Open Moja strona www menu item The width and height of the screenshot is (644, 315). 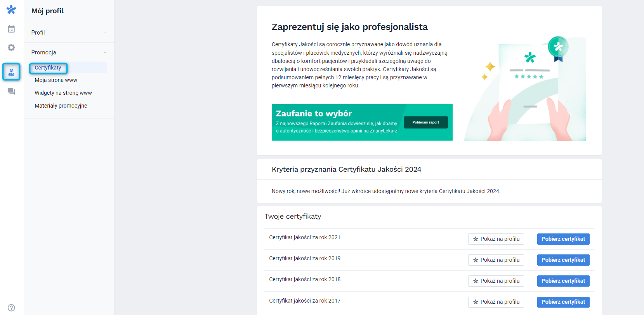coord(56,80)
